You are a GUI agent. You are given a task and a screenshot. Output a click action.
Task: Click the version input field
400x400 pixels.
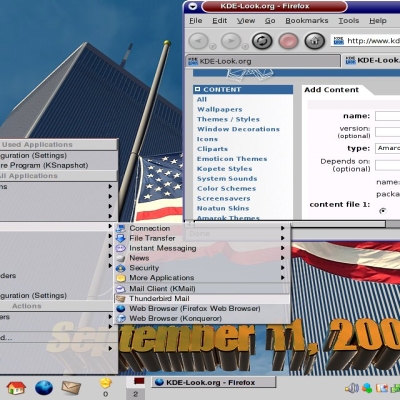tap(388, 132)
